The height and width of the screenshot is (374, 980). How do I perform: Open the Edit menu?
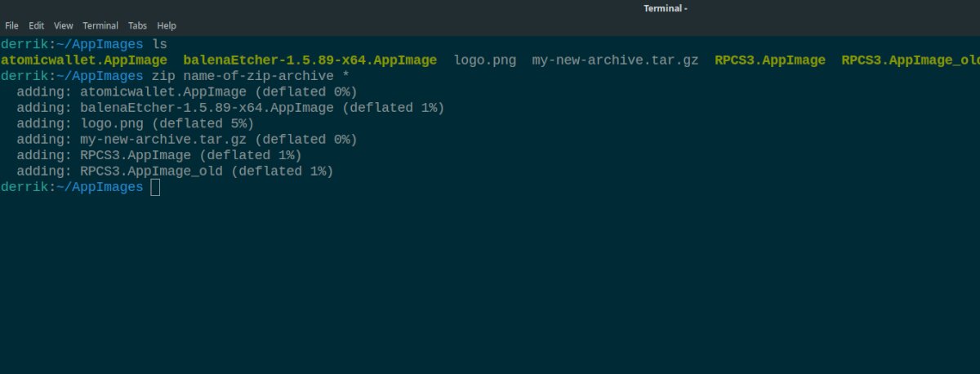click(x=35, y=25)
